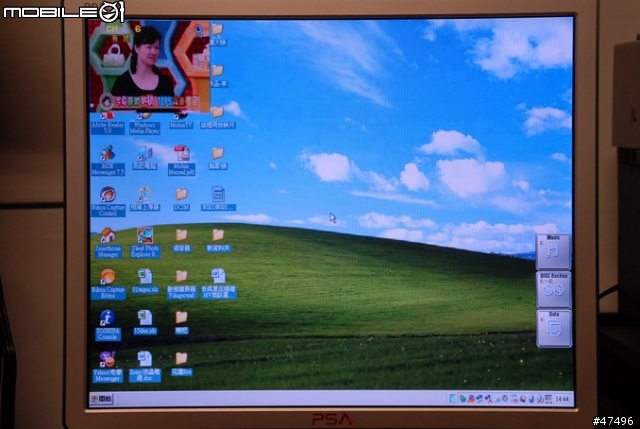Open the Yahoo Messenger shortcut
This screenshot has height=429, width=640.
click(x=108, y=367)
